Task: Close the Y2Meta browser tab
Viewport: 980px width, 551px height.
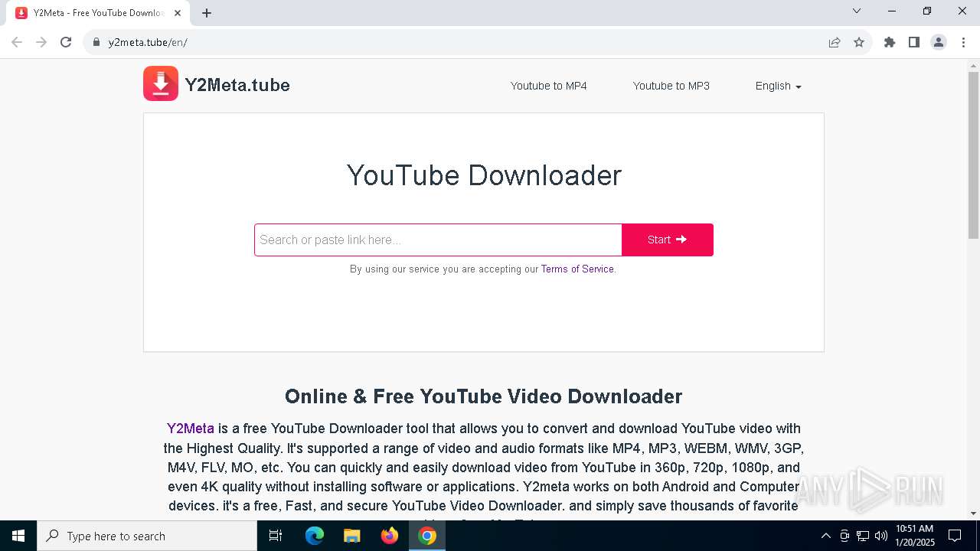Action: point(176,13)
